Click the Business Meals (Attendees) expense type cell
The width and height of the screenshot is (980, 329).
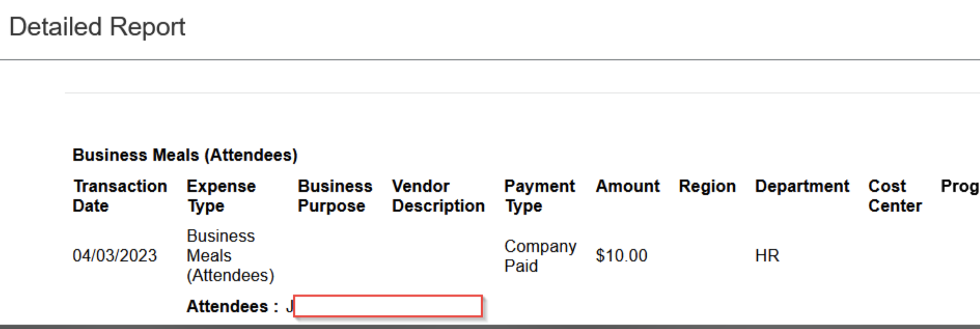[x=230, y=255]
